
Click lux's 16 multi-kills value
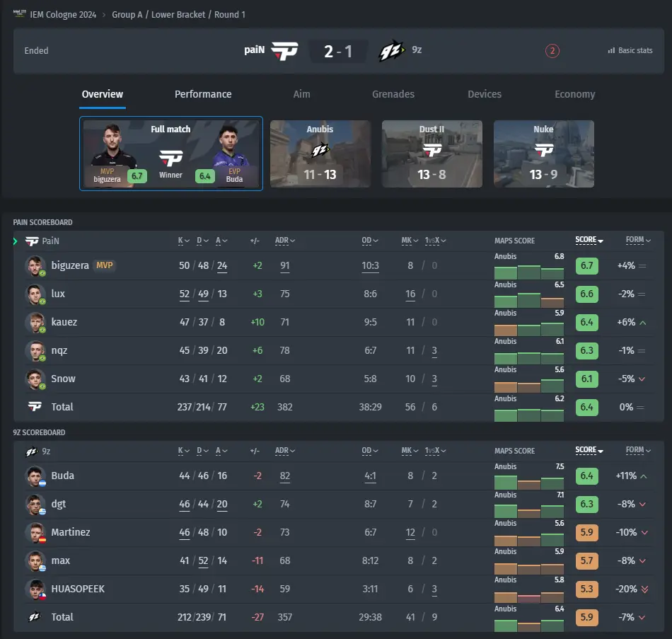coord(410,294)
